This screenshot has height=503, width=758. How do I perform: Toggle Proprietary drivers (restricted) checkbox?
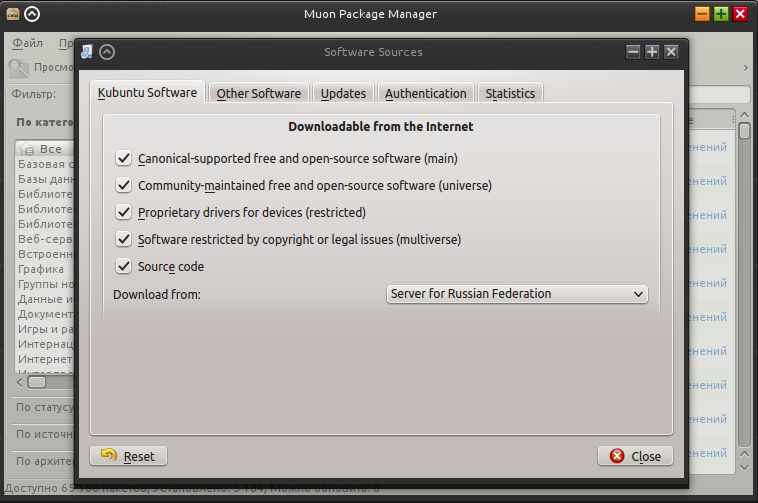(x=124, y=212)
